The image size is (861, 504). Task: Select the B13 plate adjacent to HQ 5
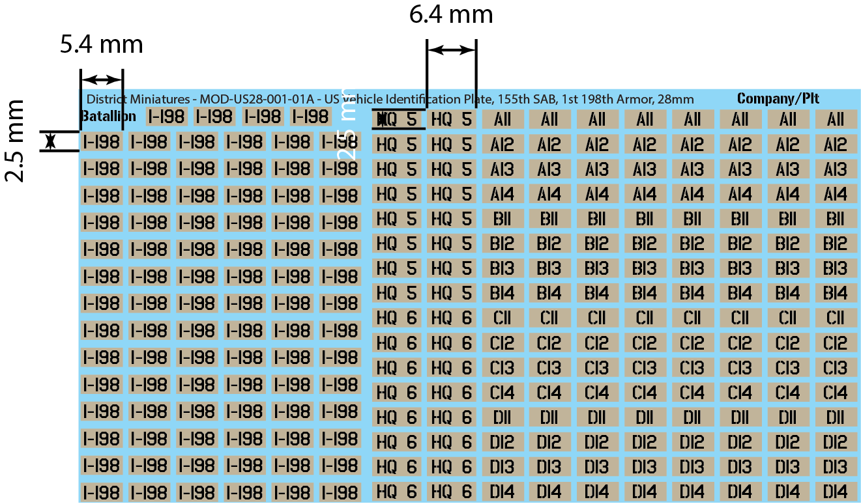(x=503, y=268)
